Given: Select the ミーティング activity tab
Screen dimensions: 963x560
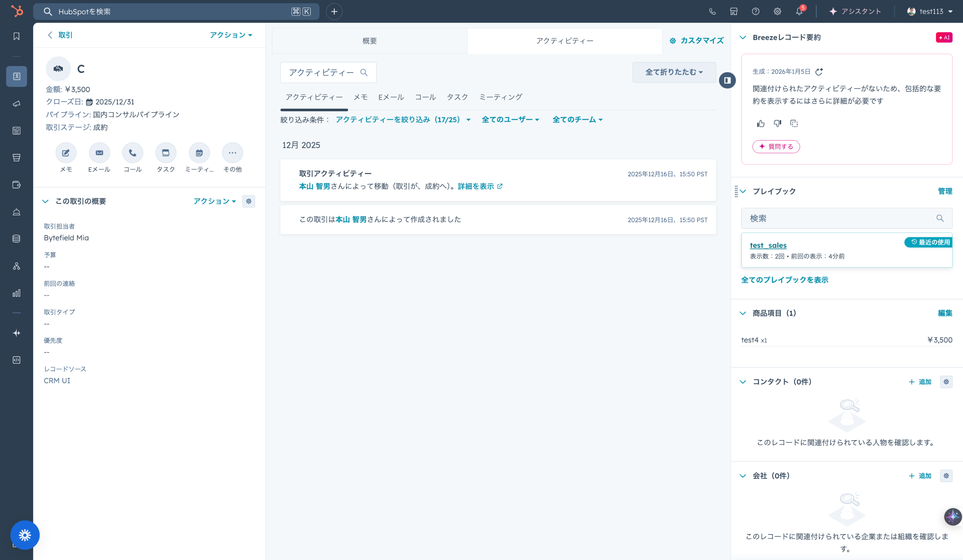Looking at the screenshot, I should pyautogui.click(x=500, y=97).
